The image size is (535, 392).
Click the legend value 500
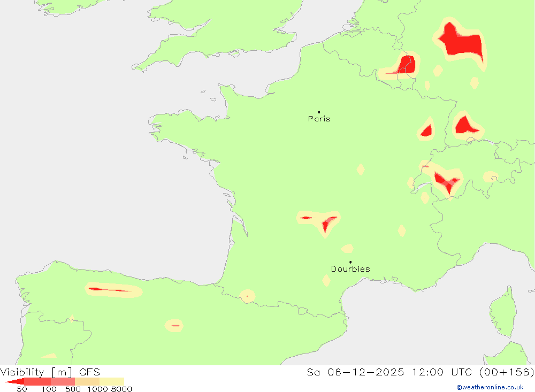coord(73,389)
